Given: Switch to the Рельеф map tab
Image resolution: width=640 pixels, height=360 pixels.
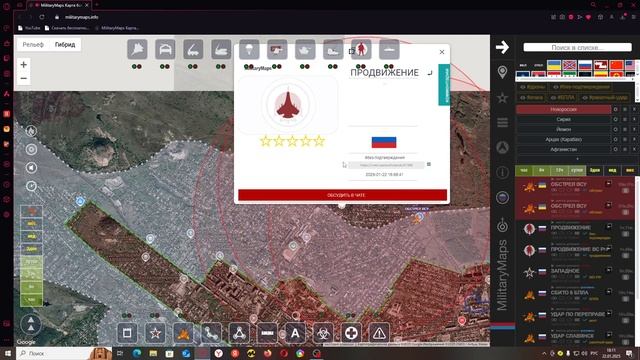Looking at the screenshot, I should (33, 44).
